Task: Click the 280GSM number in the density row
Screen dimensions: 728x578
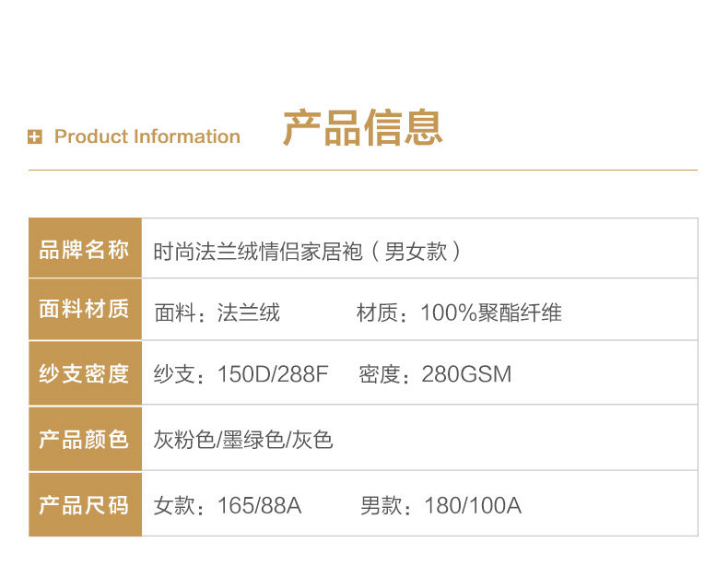Action: pos(466,374)
